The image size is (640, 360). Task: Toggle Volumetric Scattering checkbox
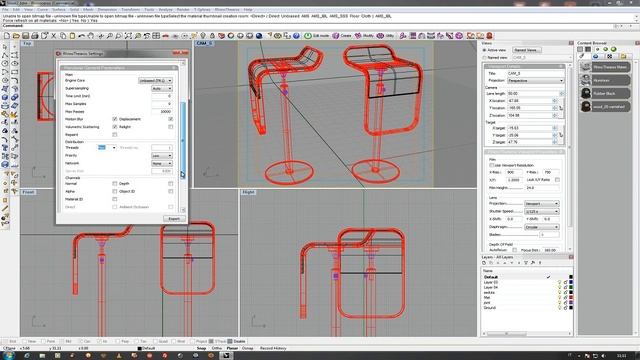click(115, 127)
